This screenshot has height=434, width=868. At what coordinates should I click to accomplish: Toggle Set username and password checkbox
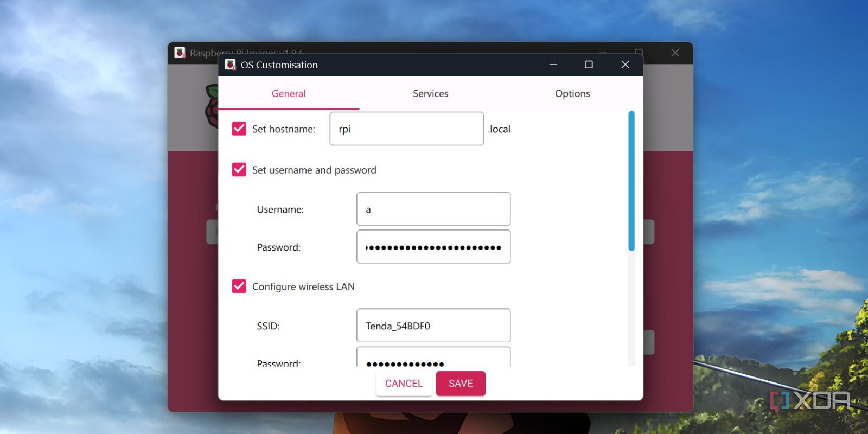239,170
